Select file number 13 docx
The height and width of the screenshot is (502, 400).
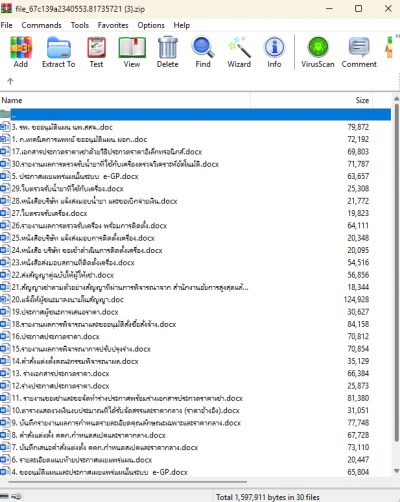[195, 374]
